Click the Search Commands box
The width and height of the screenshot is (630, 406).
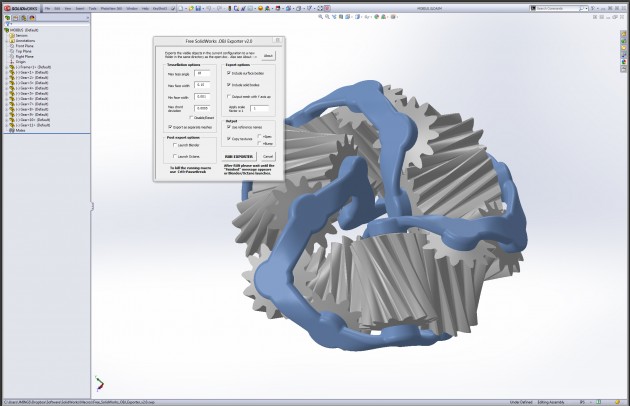[558, 8]
